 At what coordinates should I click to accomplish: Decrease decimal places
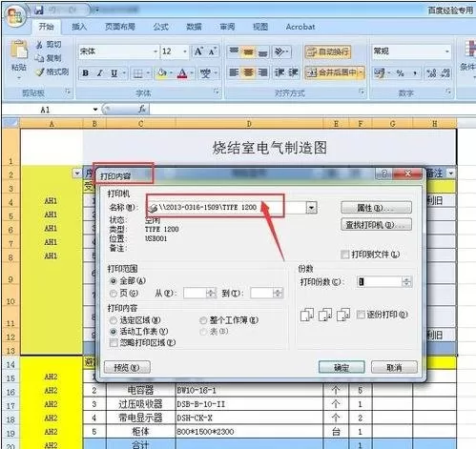tap(445, 73)
